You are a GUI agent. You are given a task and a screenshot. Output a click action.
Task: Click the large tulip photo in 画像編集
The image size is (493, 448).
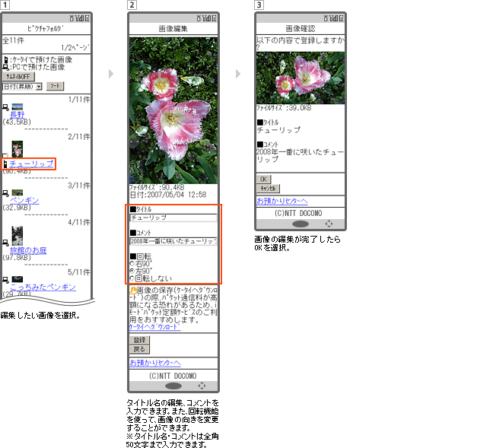pos(173,110)
